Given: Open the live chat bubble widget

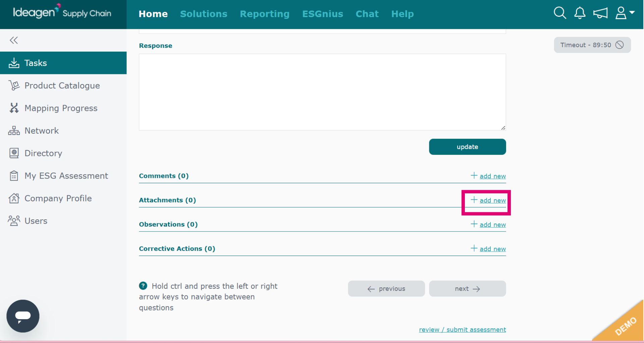Looking at the screenshot, I should 23,316.
